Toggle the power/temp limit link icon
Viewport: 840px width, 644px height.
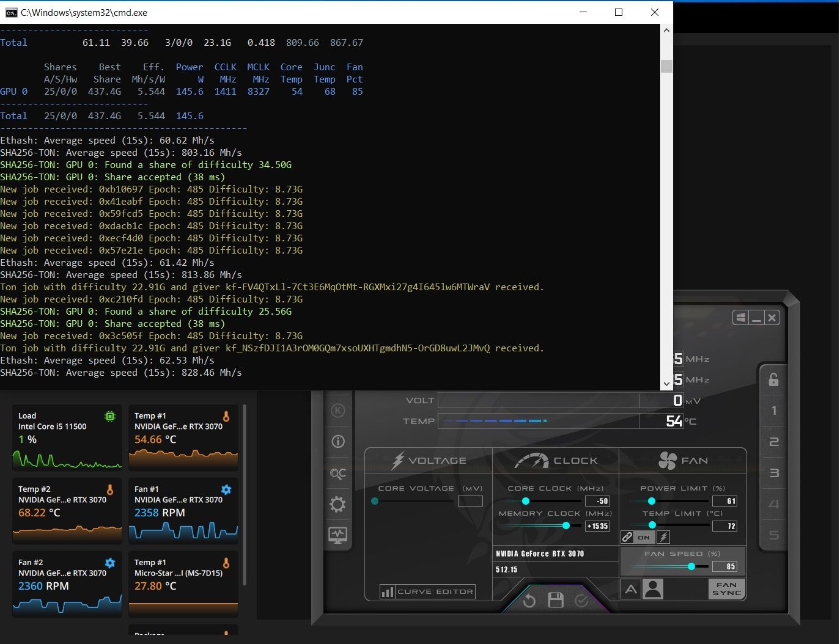coord(627,537)
